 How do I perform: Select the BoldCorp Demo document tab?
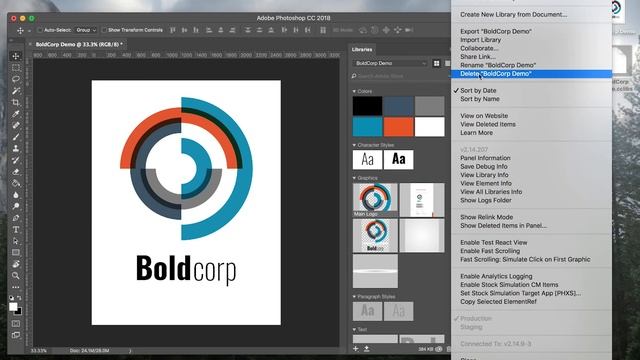coord(79,44)
